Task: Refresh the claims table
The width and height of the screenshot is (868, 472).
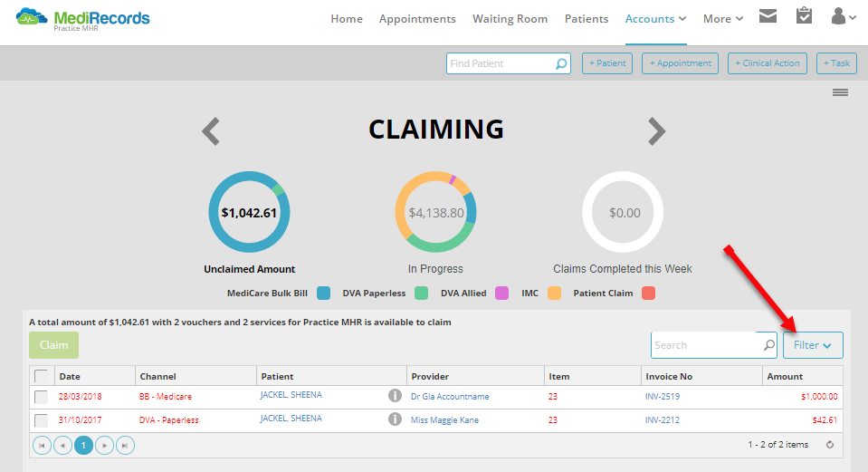Action: pyautogui.click(x=829, y=445)
